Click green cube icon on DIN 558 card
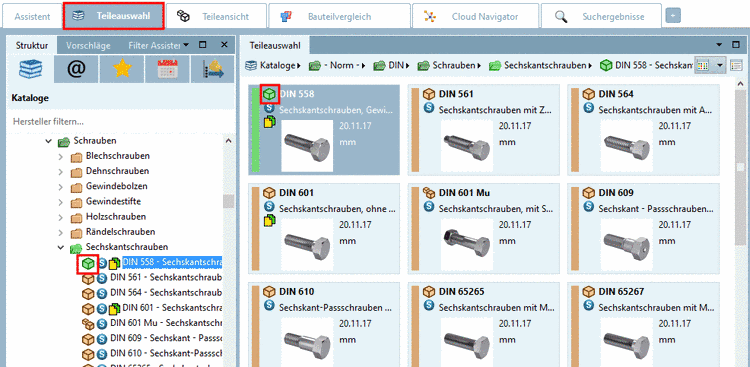Viewport: 750px width, 367px height. click(270, 94)
